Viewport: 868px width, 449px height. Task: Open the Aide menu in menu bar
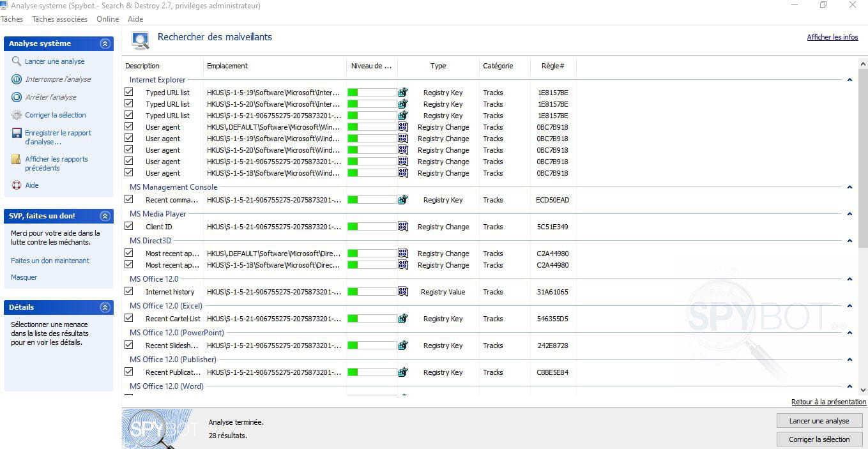[x=135, y=19]
